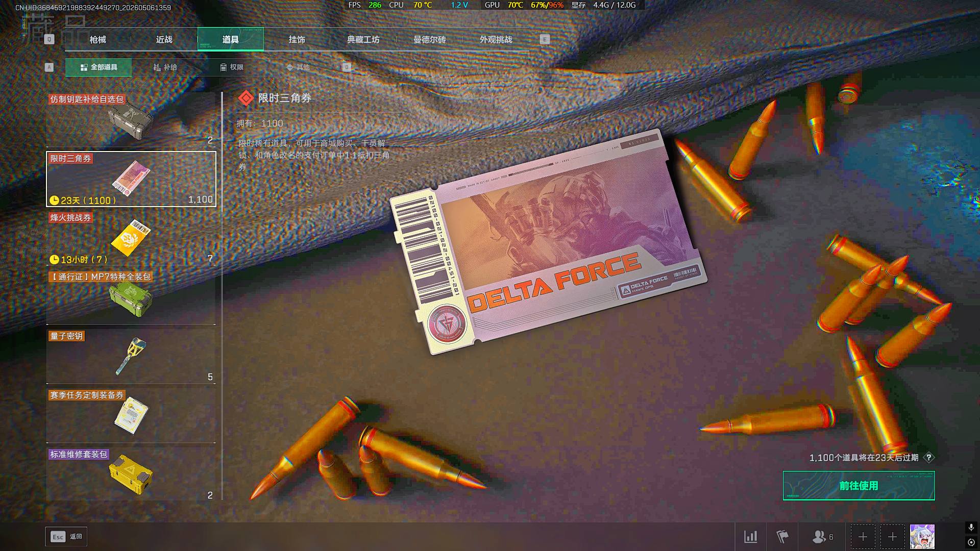The width and height of the screenshot is (980, 551).
Task: Click the 前往使用 go-to-use button
Action: pos(859,486)
